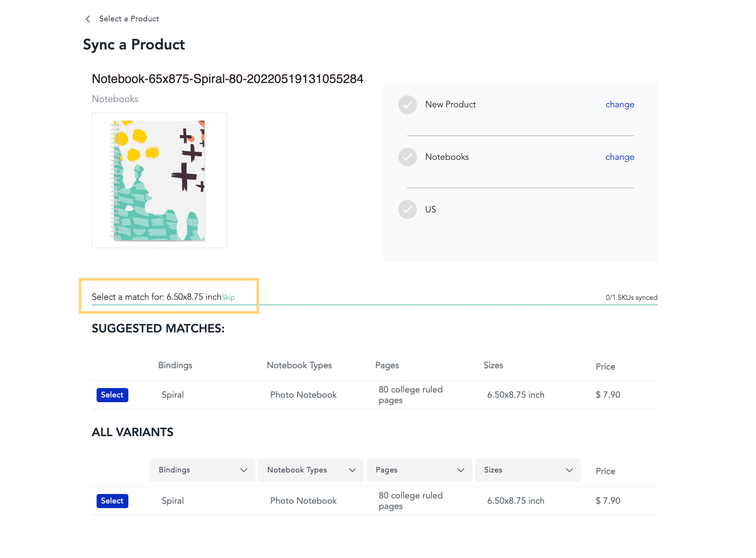Go back to Select a Product
Viewport: 756px width, 558px height.
coord(129,19)
